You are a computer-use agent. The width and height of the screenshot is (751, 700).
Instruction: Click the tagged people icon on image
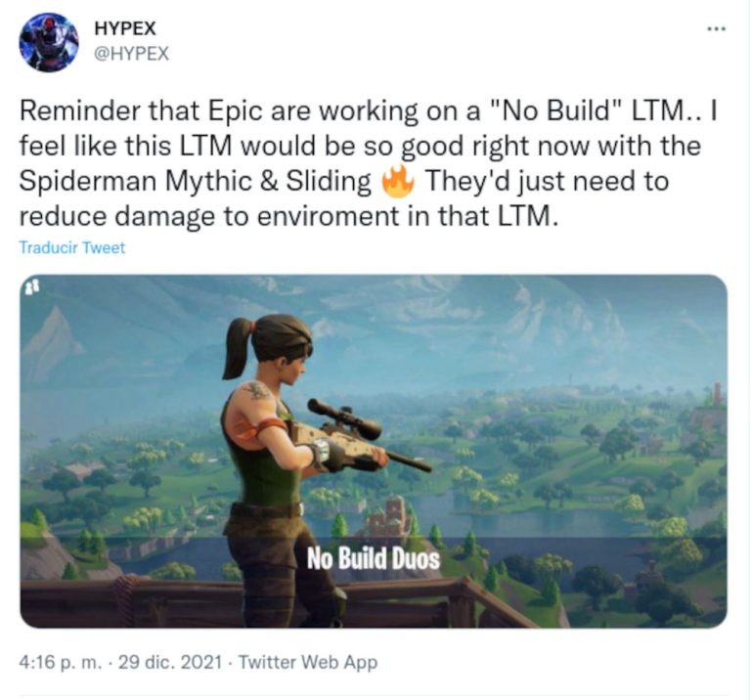[33, 287]
